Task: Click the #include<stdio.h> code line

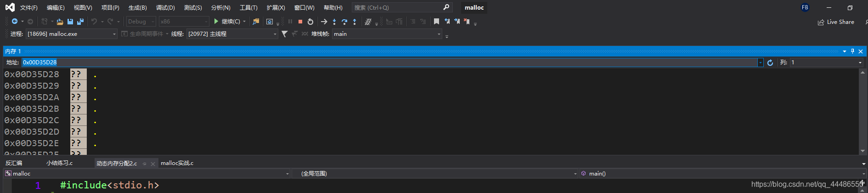Action: 110,185
